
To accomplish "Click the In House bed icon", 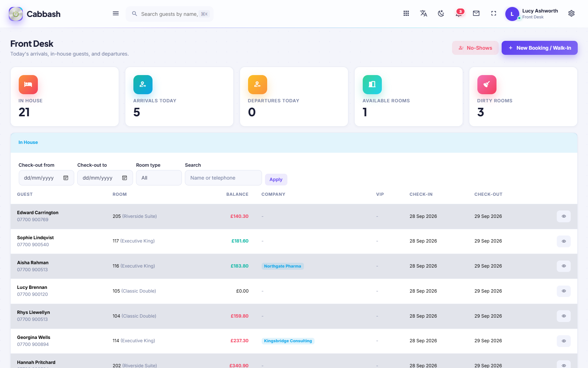I will pos(28,85).
